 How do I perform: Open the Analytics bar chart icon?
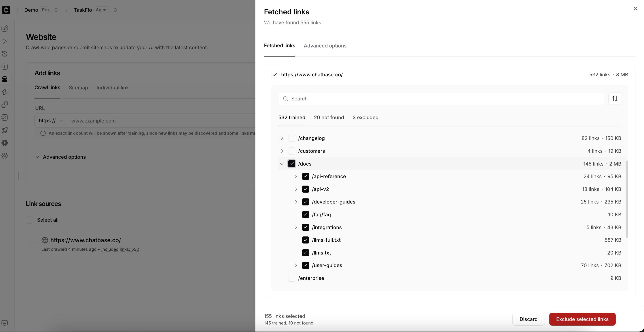coord(5,67)
